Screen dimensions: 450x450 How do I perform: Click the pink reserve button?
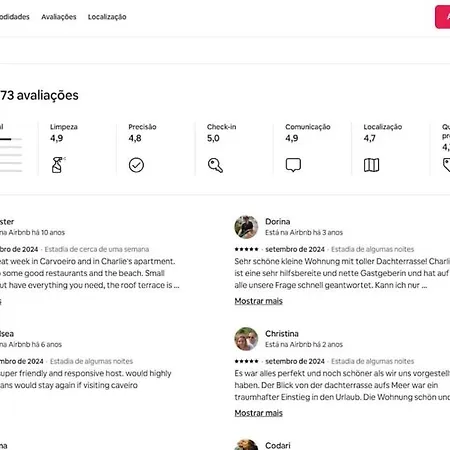coord(442,17)
